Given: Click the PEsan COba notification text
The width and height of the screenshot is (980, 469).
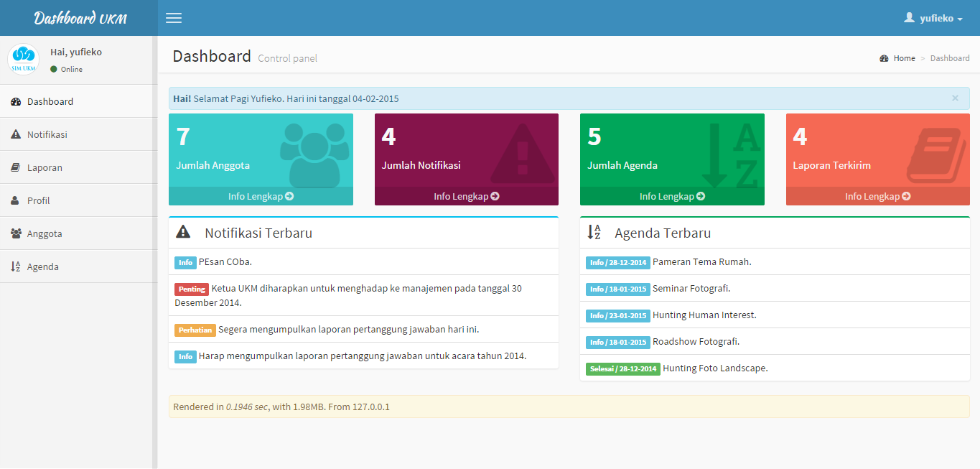Looking at the screenshot, I should tap(225, 261).
